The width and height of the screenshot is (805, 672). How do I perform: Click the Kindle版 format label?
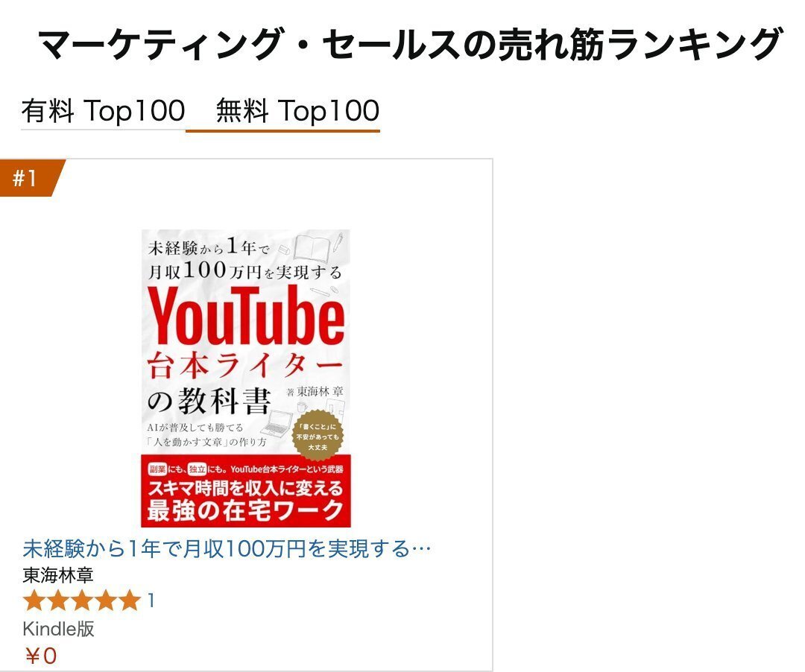click(x=59, y=628)
